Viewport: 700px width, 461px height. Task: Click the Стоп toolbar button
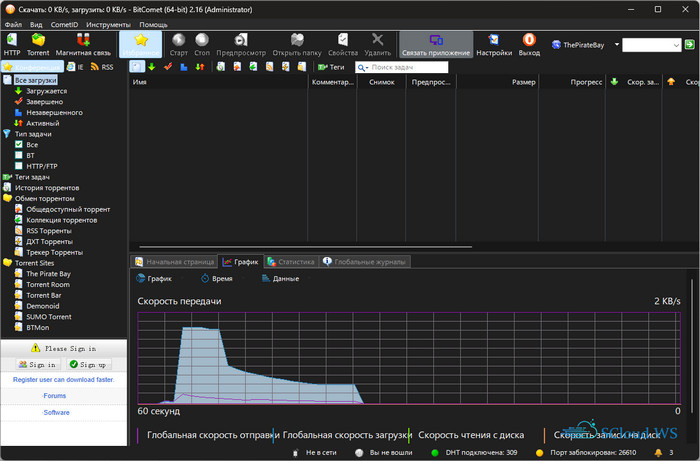202,45
